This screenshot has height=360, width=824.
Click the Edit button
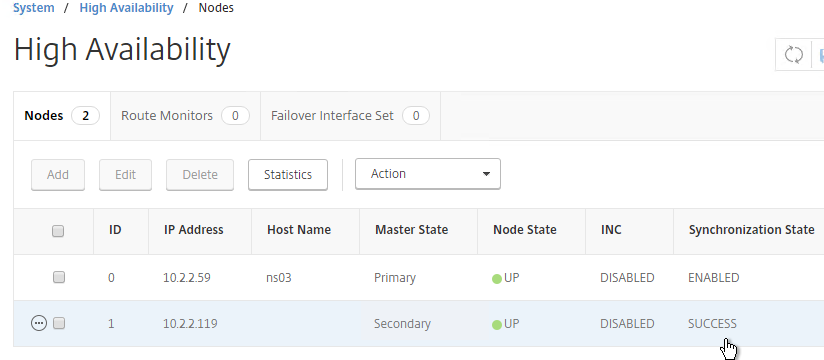(x=125, y=174)
